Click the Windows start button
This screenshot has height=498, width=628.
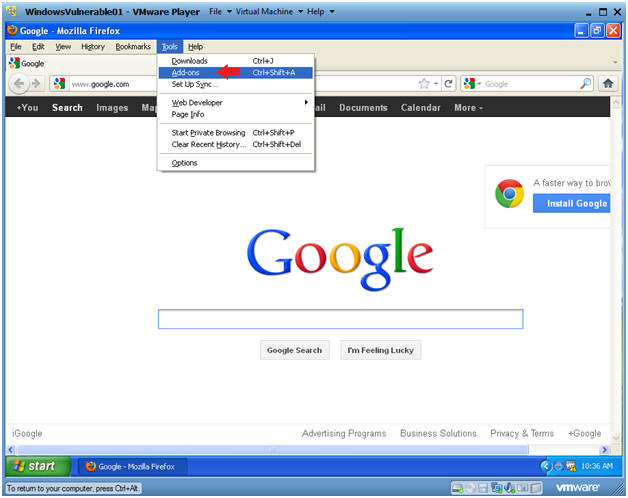pos(38,466)
